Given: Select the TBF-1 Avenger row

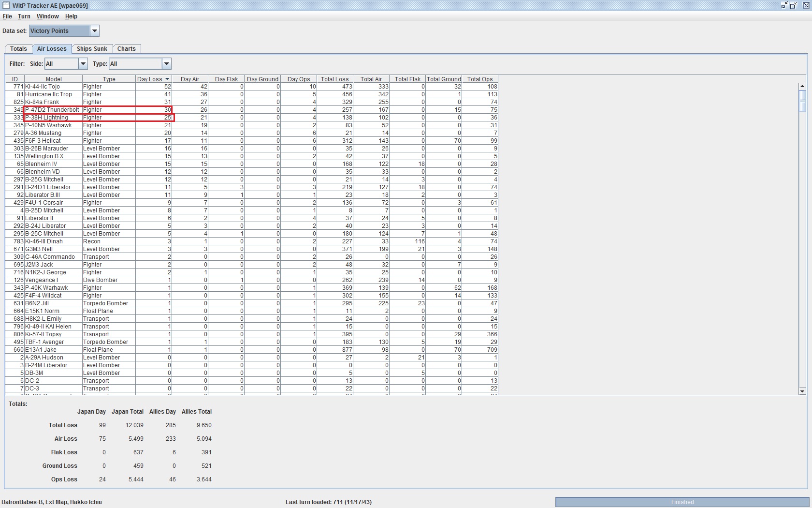Looking at the screenshot, I should click(251, 342).
